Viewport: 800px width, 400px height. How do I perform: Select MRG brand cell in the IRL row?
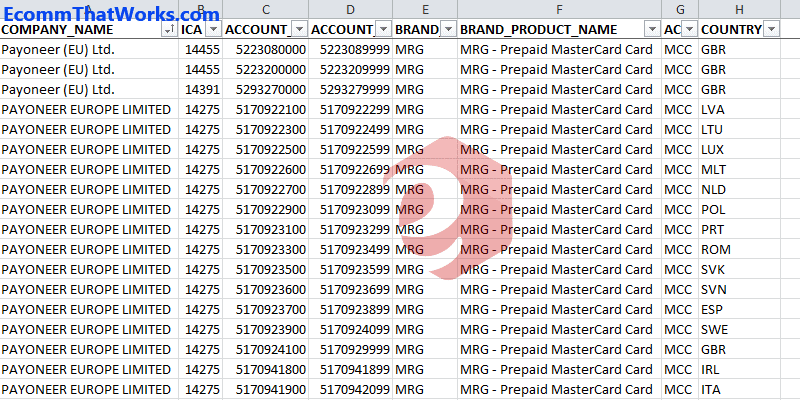(x=425, y=369)
